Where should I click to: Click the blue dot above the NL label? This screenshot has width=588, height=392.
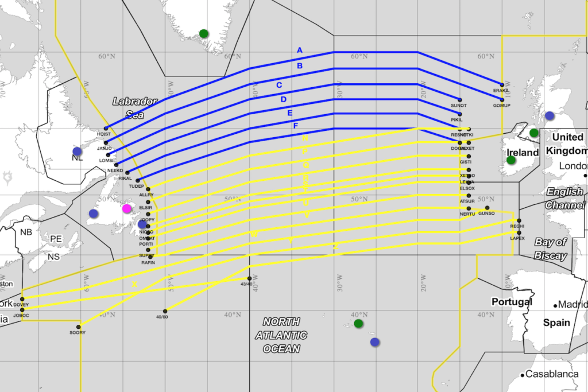click(78, 152)
